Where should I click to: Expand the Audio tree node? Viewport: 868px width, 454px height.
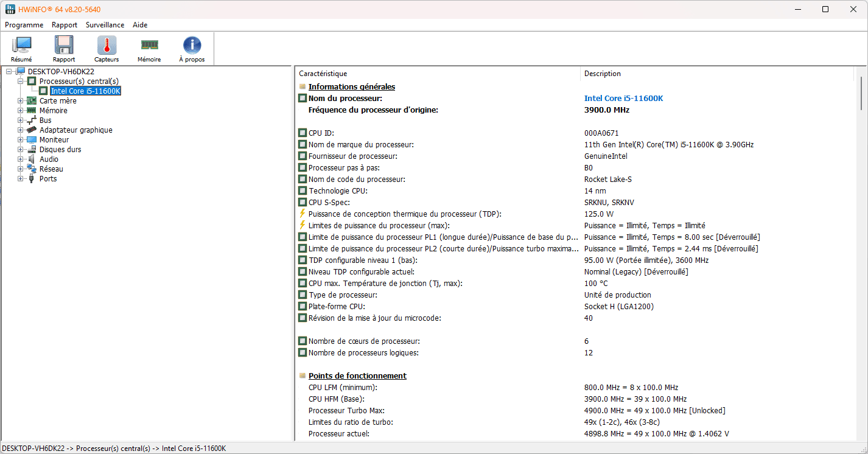click(x=21, y=159)
